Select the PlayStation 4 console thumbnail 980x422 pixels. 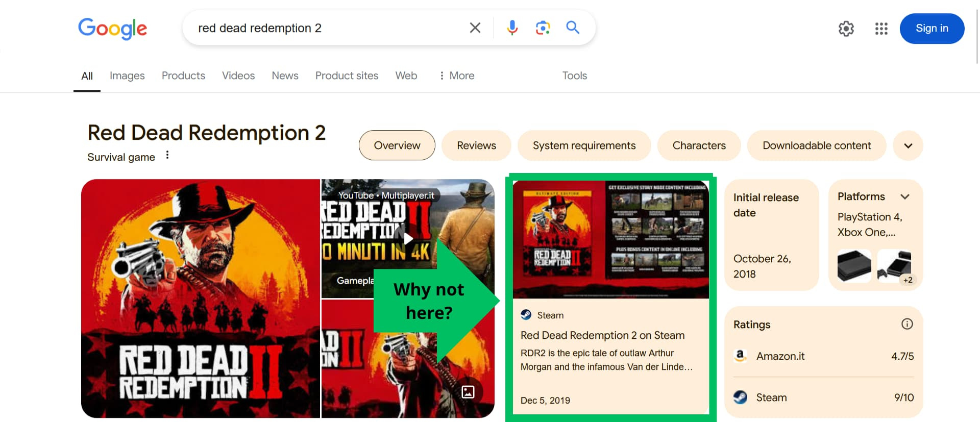854,266
